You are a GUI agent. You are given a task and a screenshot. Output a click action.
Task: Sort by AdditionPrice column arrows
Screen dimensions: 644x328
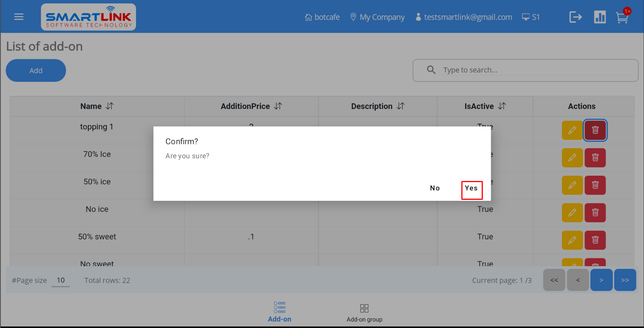278,106
